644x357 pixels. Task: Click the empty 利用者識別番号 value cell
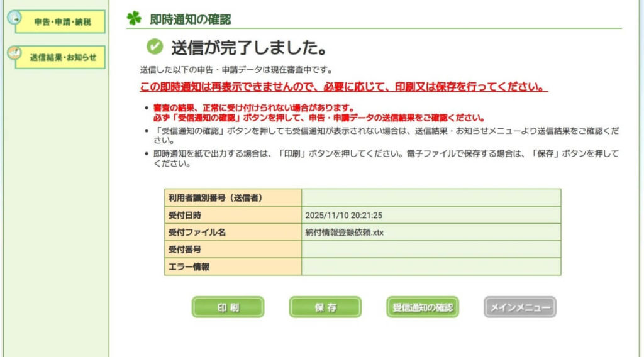431,198
